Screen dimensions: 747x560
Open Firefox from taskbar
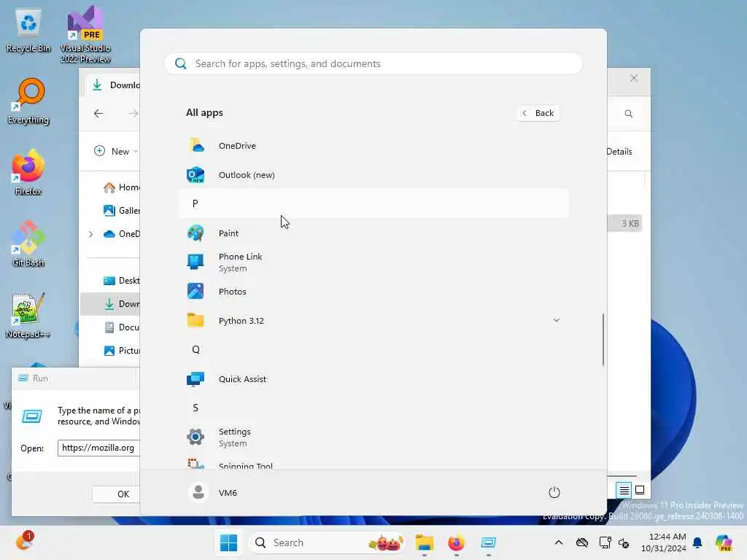(457, 542)
